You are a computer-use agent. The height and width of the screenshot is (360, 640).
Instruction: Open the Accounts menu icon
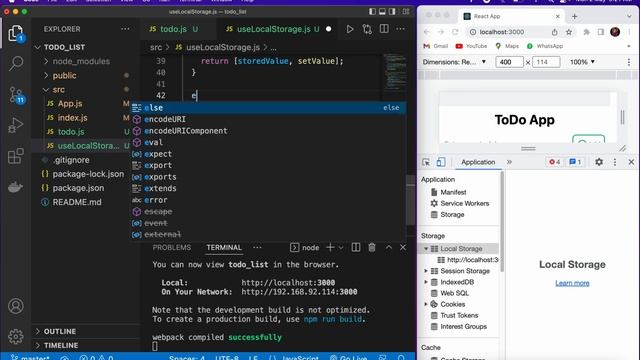click(x=16, y=306)
